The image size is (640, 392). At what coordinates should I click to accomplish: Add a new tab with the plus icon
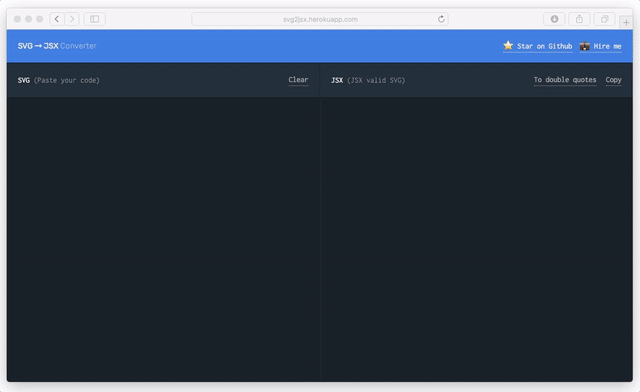pos(626,22)
